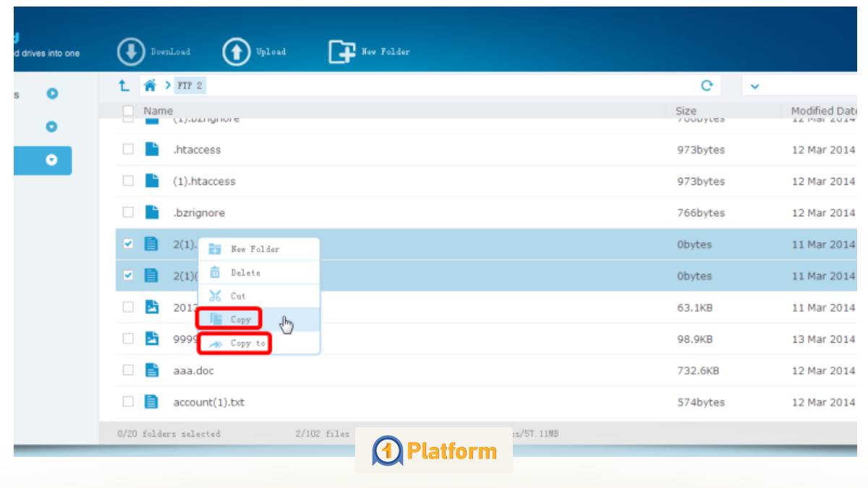This screenshot has width=868, height=488.
Task: Check the checkbox next to aaa.doc
Action: click(127, 369)
